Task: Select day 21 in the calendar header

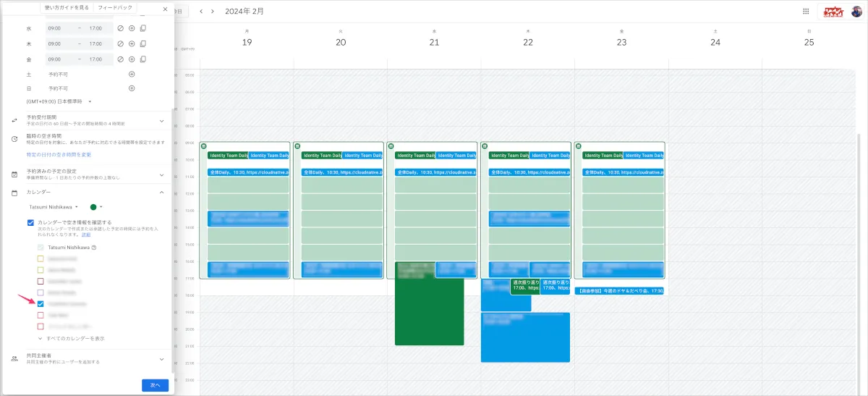Action: coord(434,43)
